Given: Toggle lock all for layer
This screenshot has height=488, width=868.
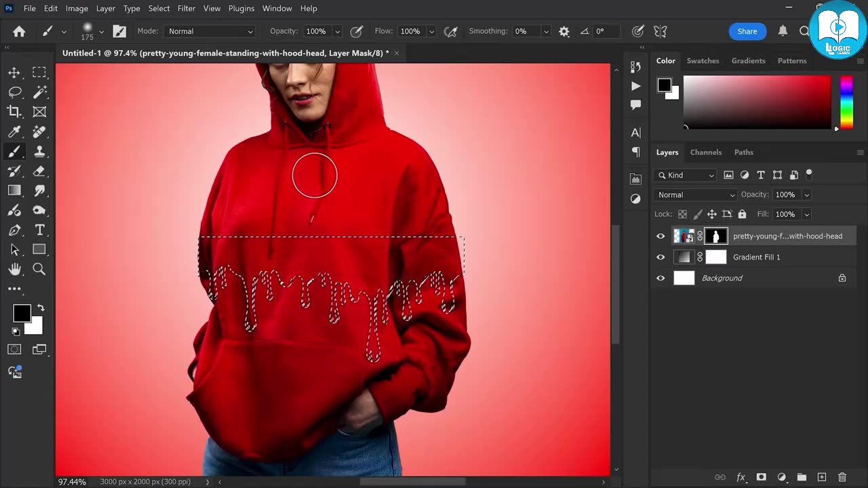Looking at the screenshot, I should 742,214.
